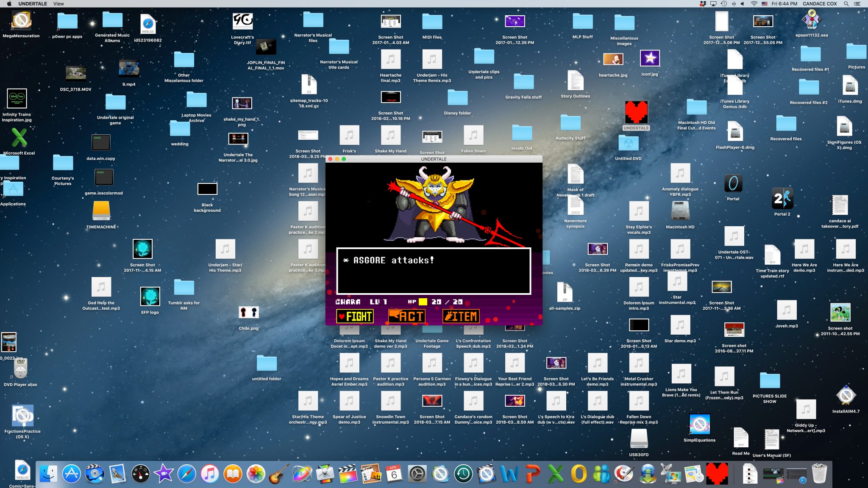Select the Microsoft Excel desktop icon
Image resolution: width=868 pixels, height=488 pixels.
coord(19,138)
